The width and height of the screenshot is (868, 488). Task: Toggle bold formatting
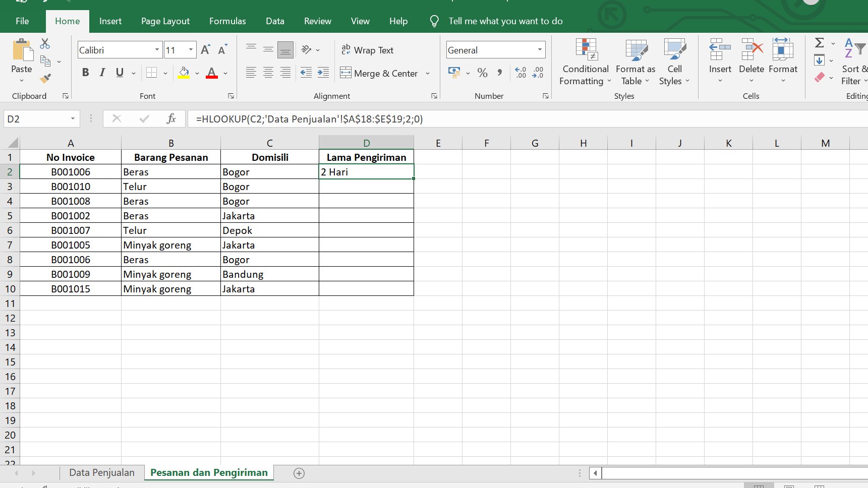pos(85,72)
